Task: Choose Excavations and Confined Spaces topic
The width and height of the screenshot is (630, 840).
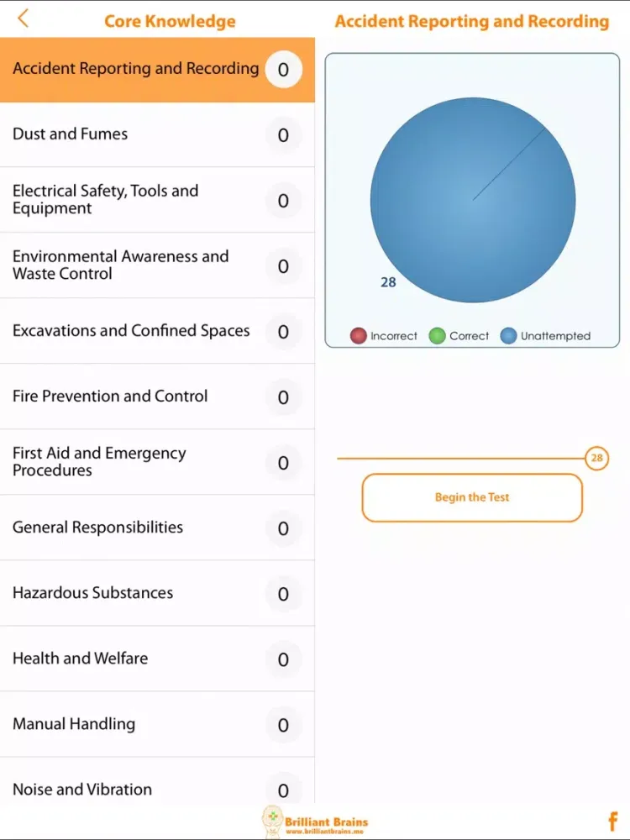Action: [131, 331]
